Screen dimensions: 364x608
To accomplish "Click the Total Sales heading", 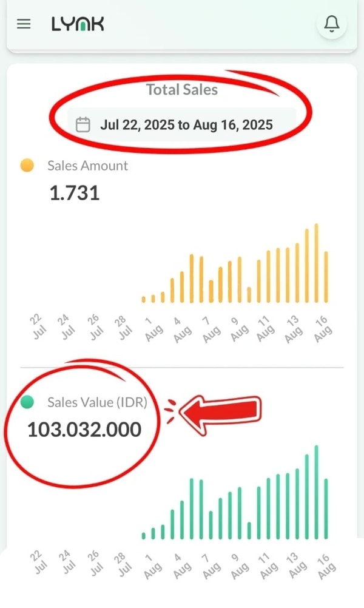I will tap(182, 90).
